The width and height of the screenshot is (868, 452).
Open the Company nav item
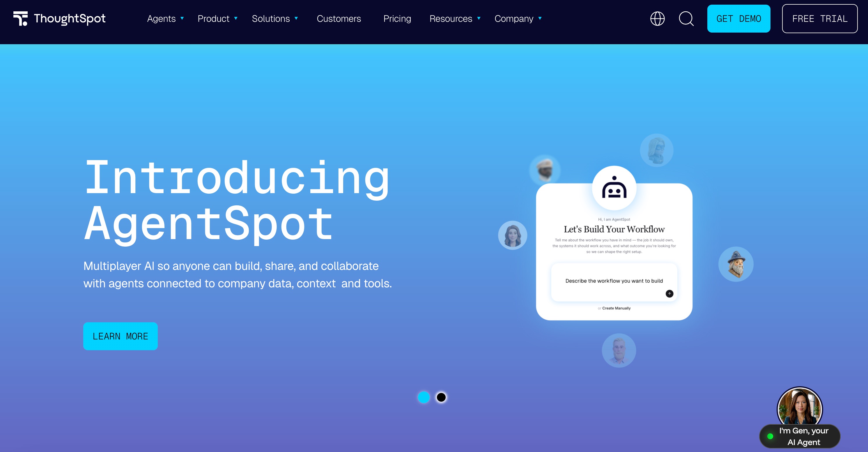click(x=514, y=19)
